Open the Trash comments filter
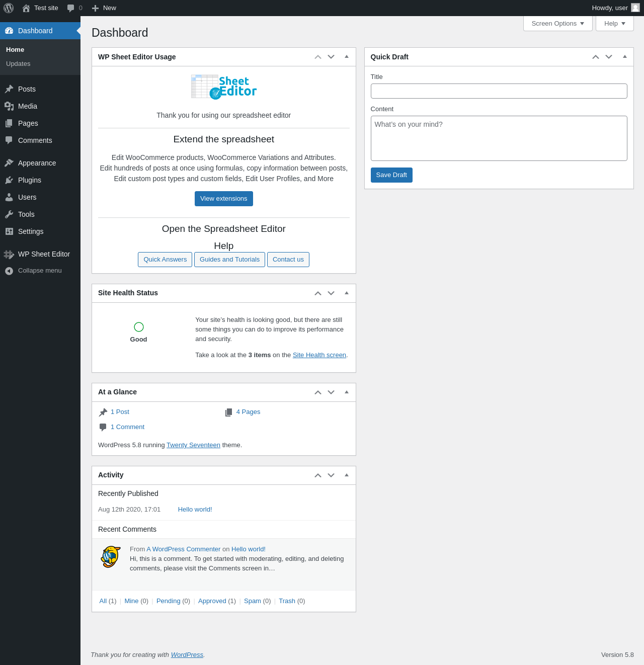The height and width of the screenshot is (665, 644). (x=287, y=601)
